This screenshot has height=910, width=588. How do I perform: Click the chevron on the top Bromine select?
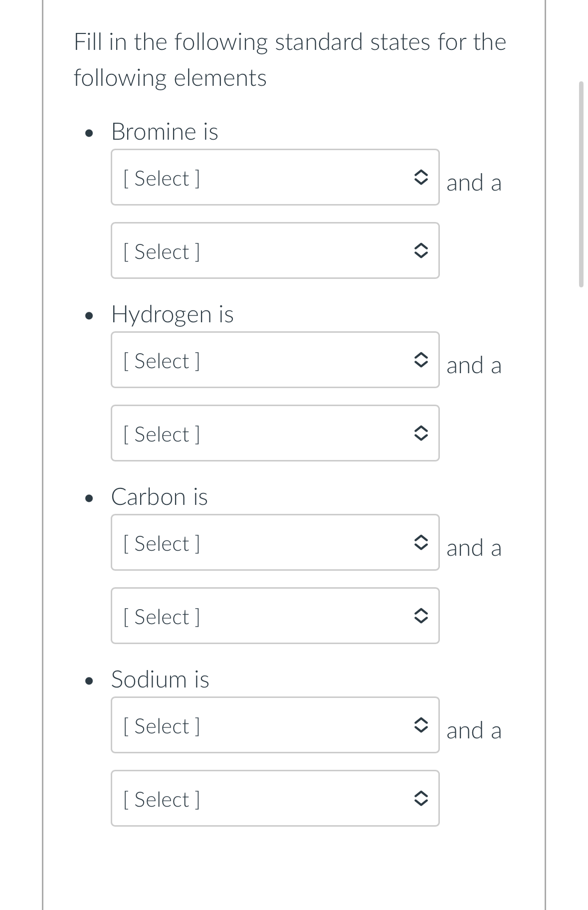tap(421, 177)
